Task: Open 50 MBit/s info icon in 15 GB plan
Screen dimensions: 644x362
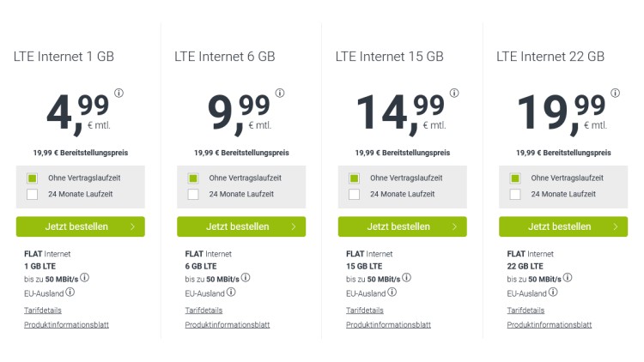Action: pos(407,278)
